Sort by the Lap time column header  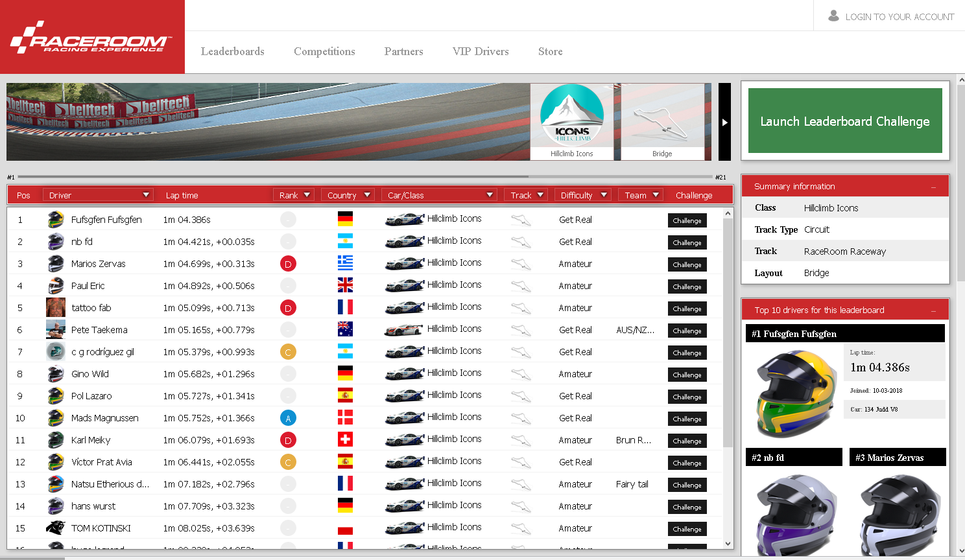tap(182, 195)
